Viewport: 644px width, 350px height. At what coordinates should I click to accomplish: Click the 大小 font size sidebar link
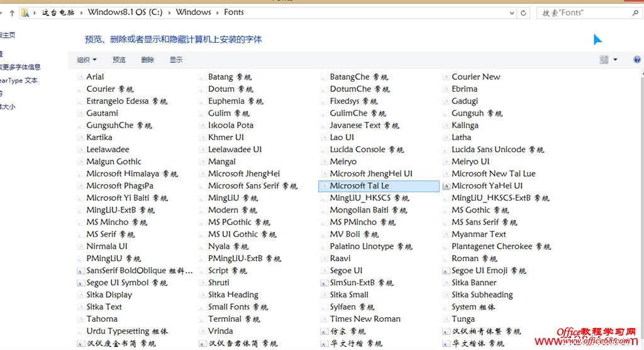(x=8, y=107)
